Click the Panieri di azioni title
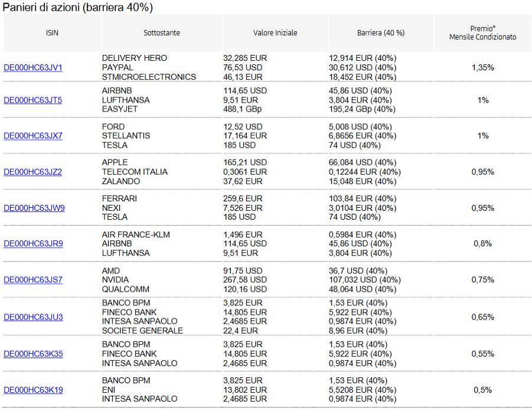 [78, 7]
